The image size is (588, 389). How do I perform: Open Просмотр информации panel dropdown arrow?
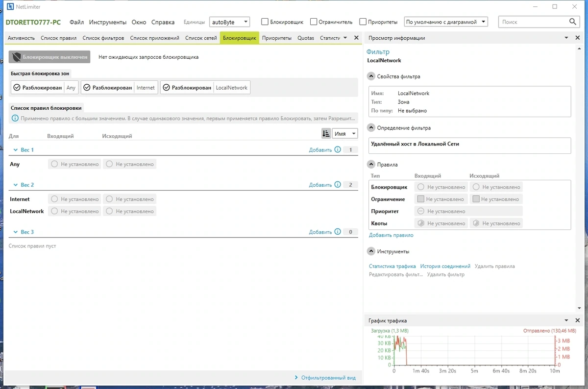[x=566, y=38]
